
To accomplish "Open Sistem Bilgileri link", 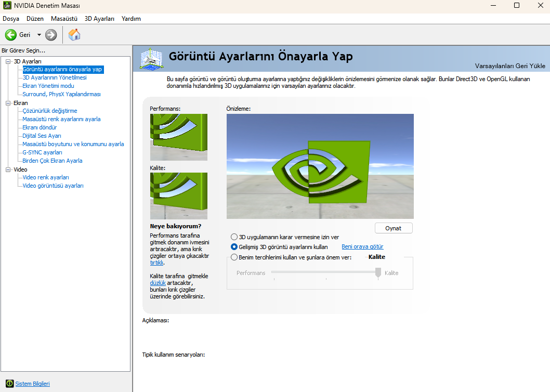I will (32, 384).
